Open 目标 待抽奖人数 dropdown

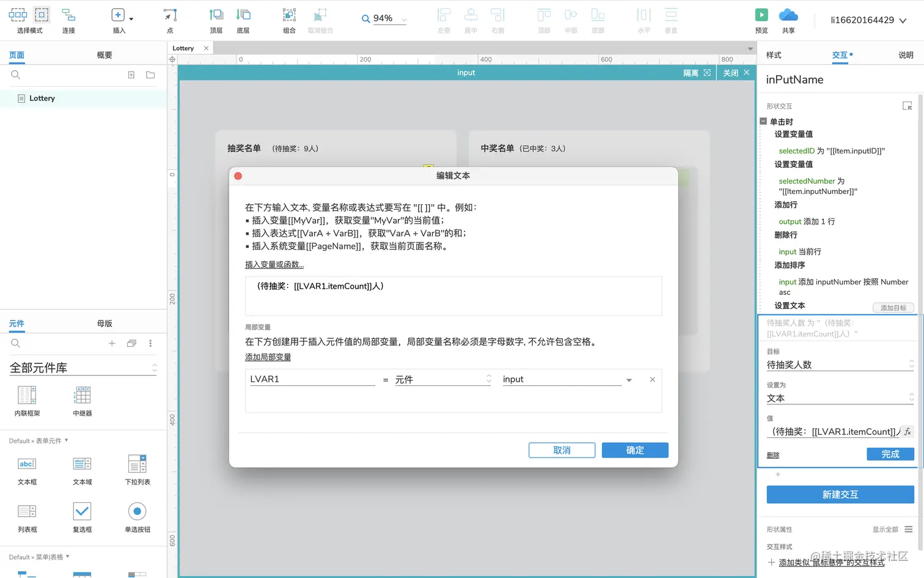840,365
